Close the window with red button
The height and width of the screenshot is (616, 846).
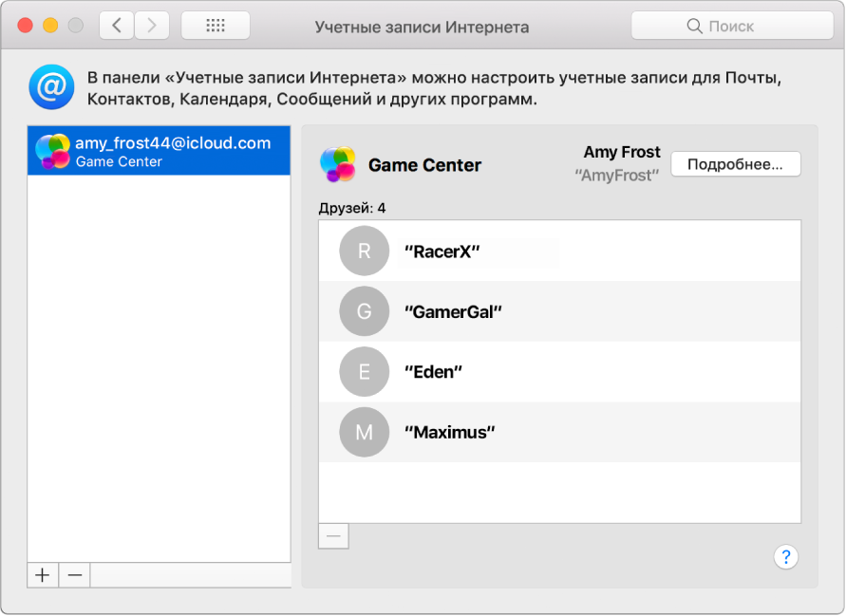tap(25, 26)
